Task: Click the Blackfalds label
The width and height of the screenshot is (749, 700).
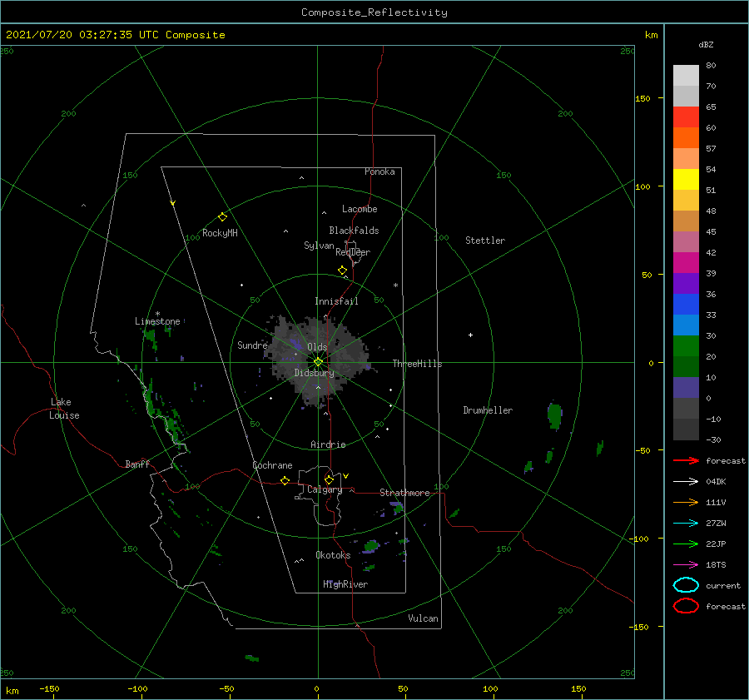Action: click(354, 231)
